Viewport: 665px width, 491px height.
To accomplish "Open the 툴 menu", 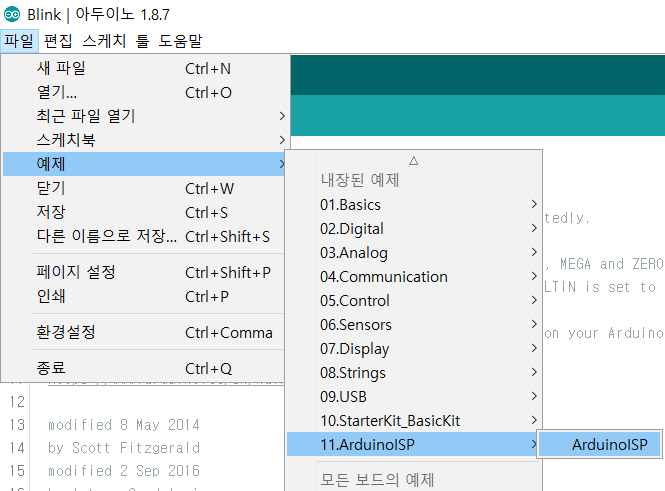I will tap(142, 41).
